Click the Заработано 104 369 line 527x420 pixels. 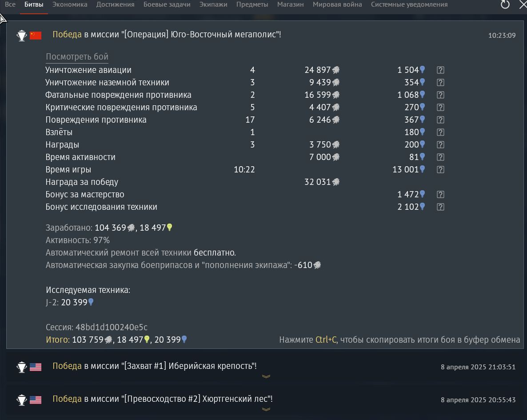109,228
